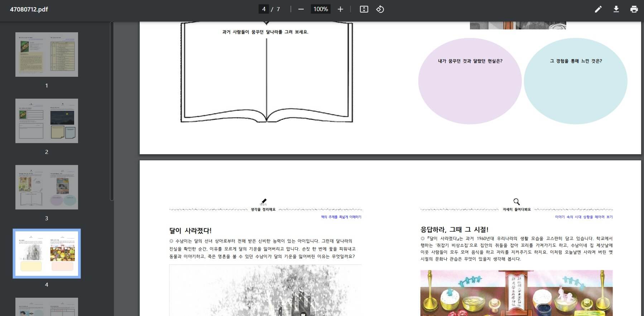The image size is (644, 316).
Task: Click the heading '응답하라, 그때 그 시절!'
Action: [454, 230]
